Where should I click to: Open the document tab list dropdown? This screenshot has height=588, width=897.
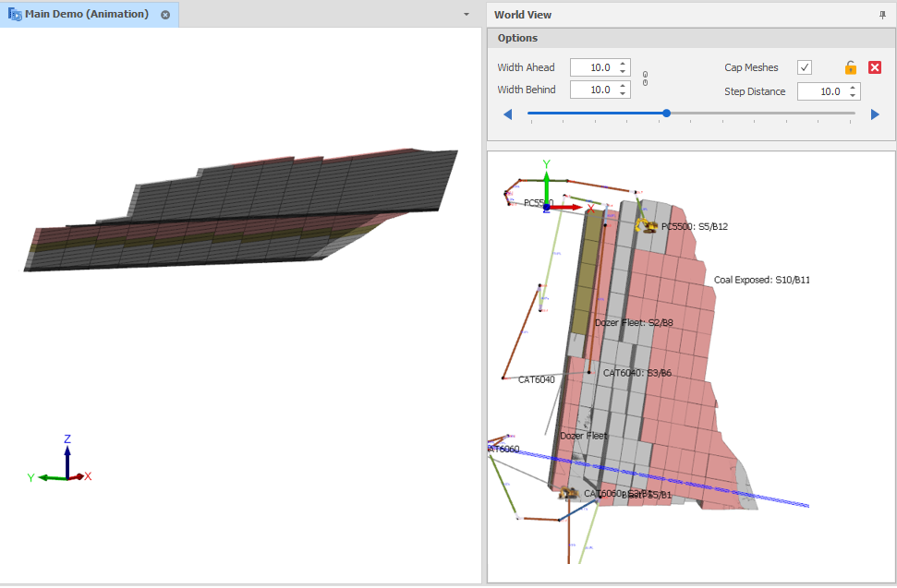coord(467,15)
